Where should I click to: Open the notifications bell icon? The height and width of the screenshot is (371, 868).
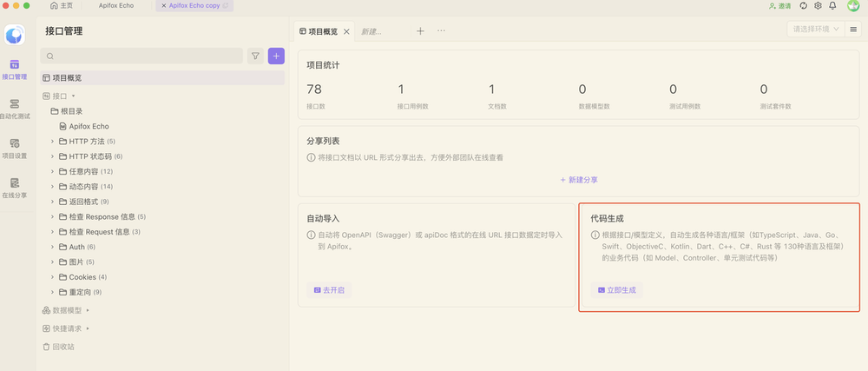click(832, 5)
